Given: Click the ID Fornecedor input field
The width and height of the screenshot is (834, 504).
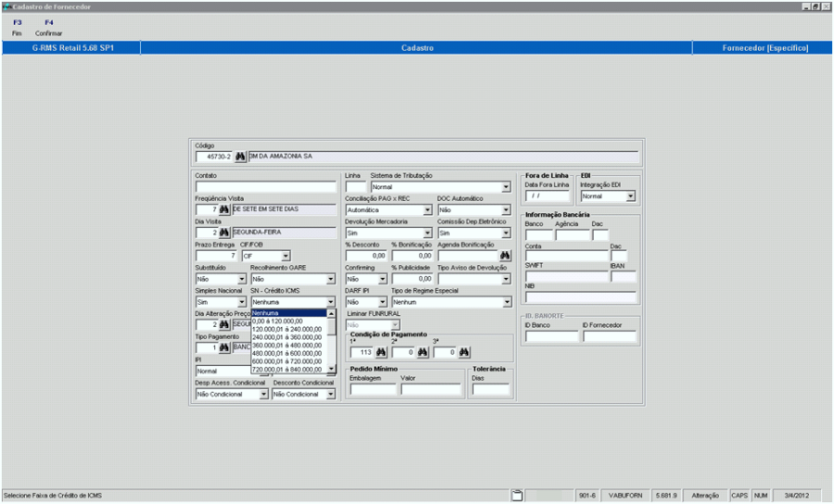Looking at the screenshot, I should click(610, 336).
